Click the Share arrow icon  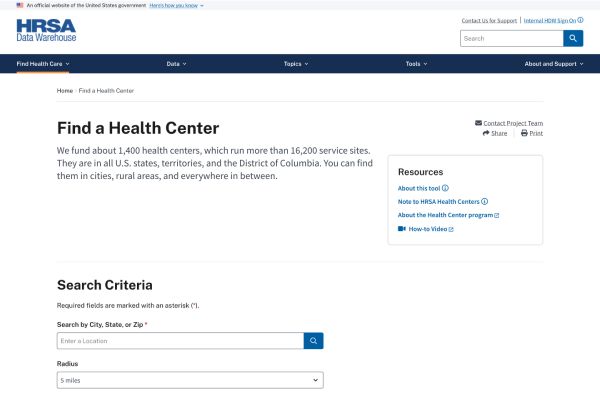486,133
